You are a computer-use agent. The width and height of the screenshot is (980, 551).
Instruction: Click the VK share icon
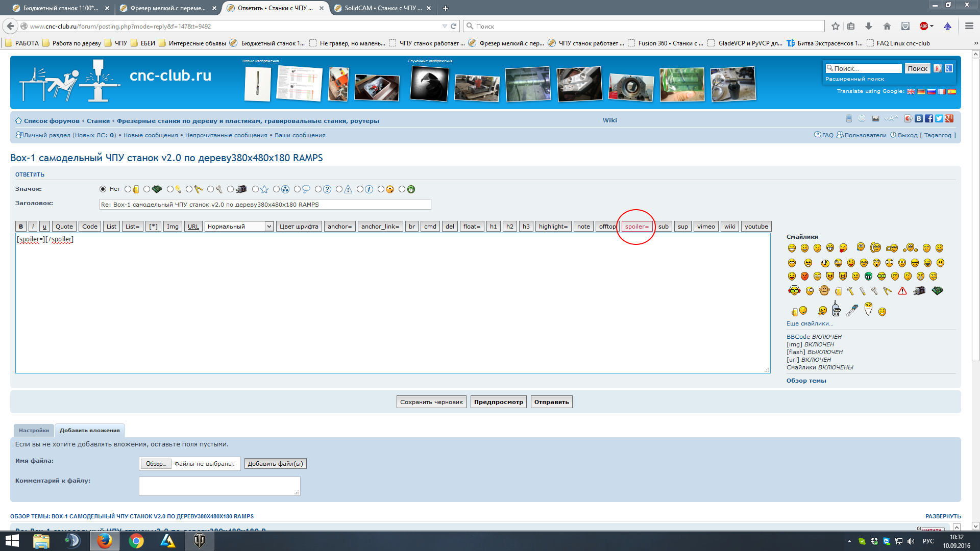pyautogui.click(x=919, y=118)
